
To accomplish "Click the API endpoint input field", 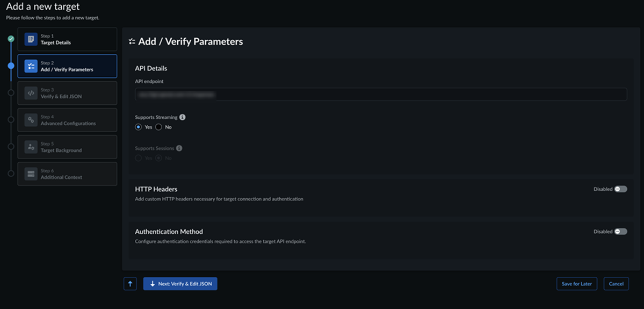I will coord(380,95).
